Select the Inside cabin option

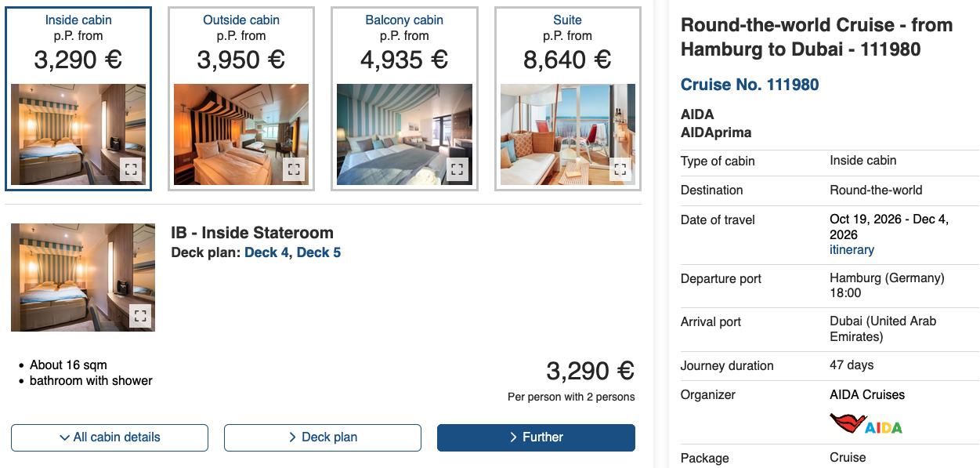pyautogui.click(x=78, y=39)
